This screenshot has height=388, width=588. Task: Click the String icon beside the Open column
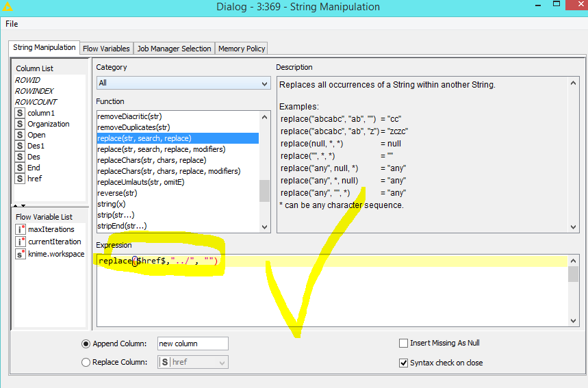(x=20, y=135)
